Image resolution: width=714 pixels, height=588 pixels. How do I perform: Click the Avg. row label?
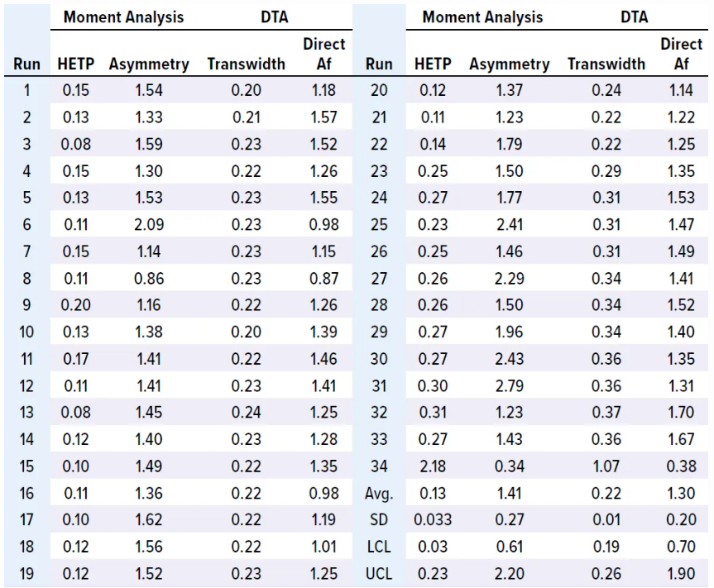(378, 495)
